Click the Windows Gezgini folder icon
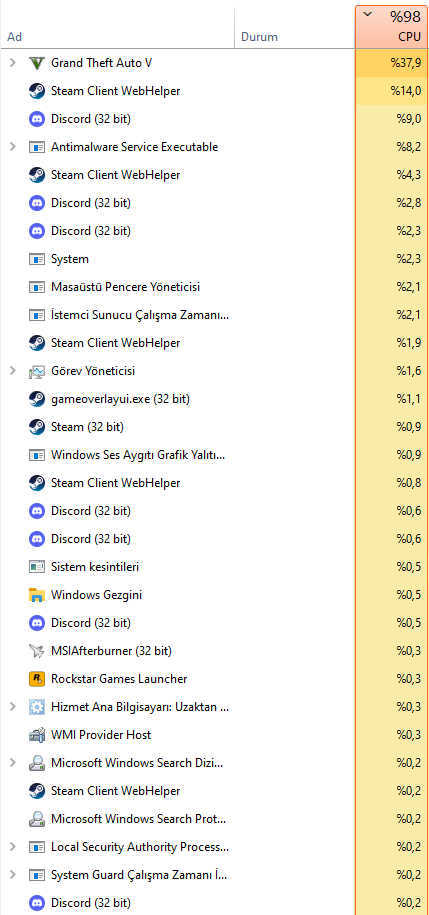 click(37, 595)
